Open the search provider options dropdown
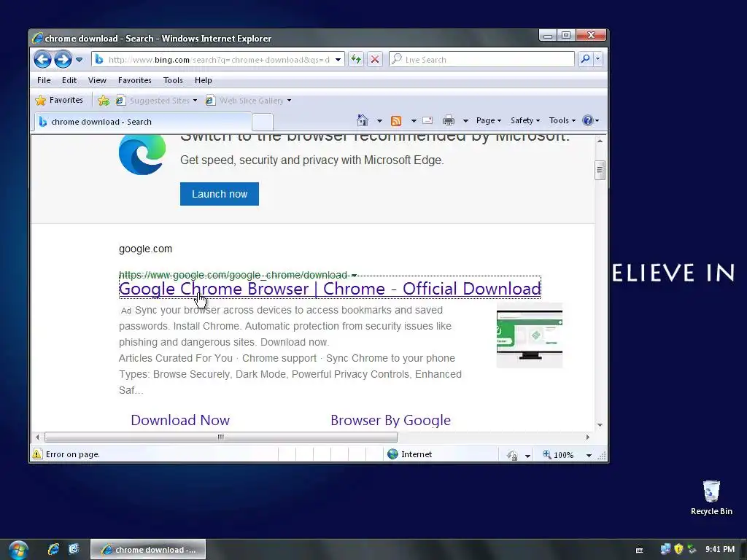The width and height of the screenshot is (747, 560). coord(598,59)
